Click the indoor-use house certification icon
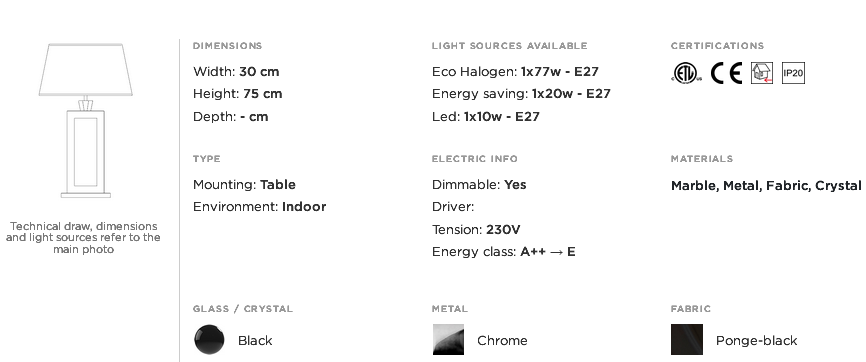 click(x=762, y=73)
